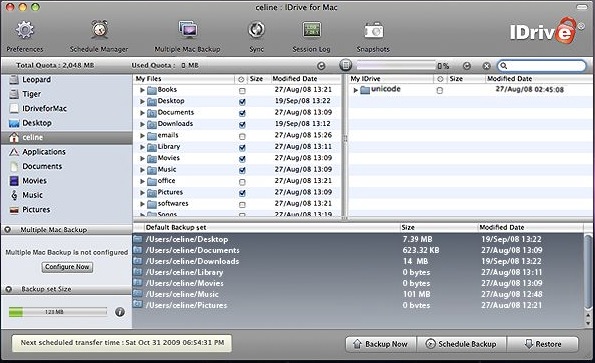Image resolution: width=595 pixels, height=363 pixels.
Task: Open the Session Log icon
Action: (x=312, y=30)
